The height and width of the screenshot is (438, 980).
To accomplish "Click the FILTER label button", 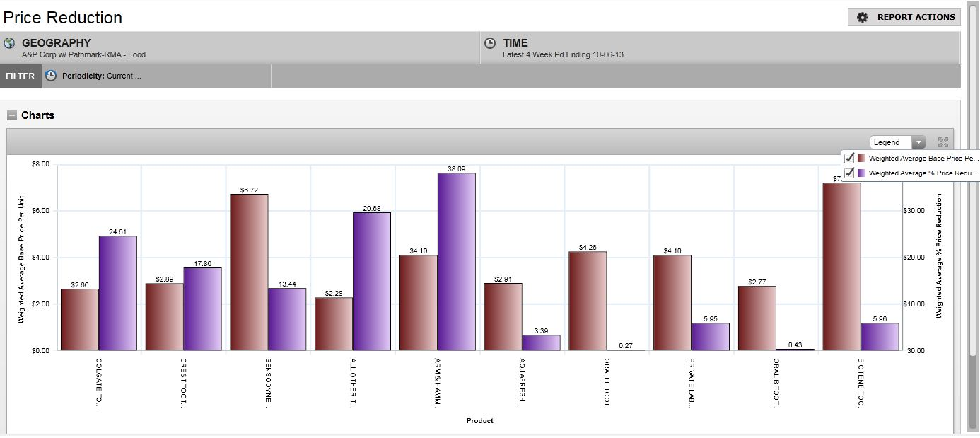I will click(x=21, y=76).
